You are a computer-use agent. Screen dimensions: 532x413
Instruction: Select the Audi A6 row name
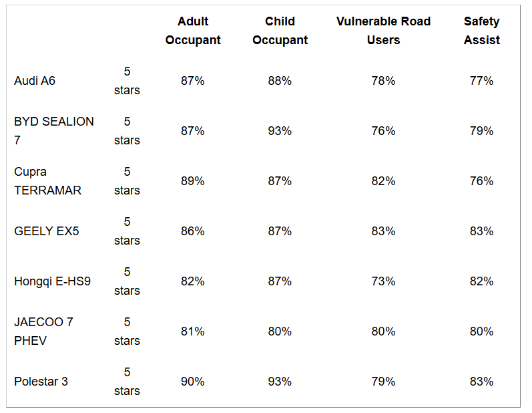click(35, 81)
